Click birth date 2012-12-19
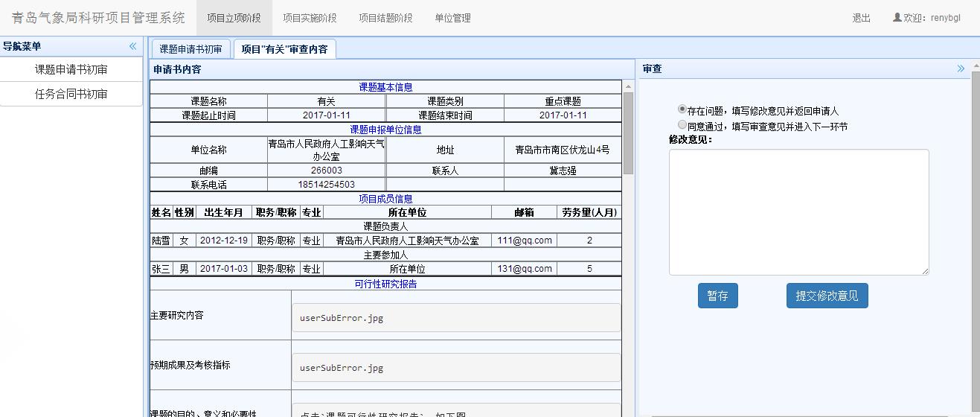The image size is (980, 417). point(224,241)
